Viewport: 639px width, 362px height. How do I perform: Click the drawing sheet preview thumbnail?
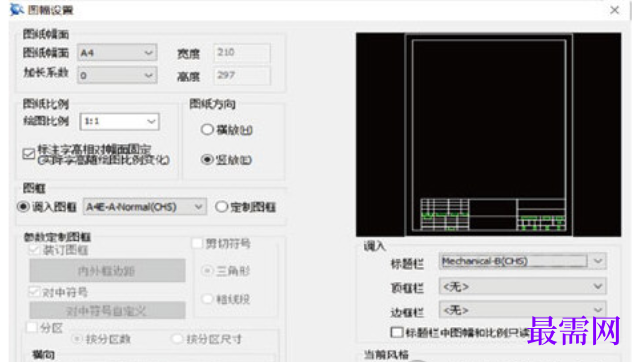[488, 135]
